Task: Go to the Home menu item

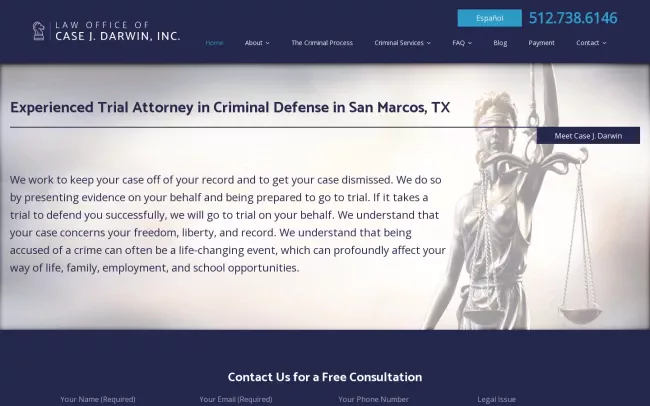Action: coord(214,43)
